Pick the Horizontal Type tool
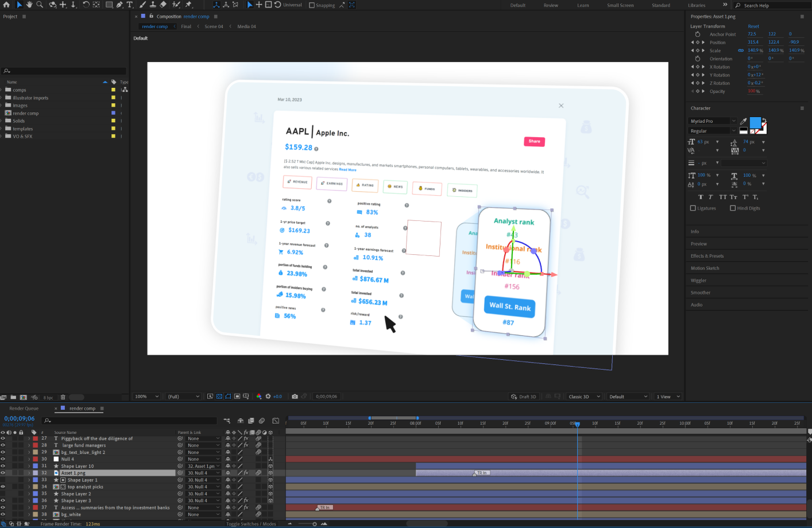Screen dimensions: 812x528 coord(130,5)
